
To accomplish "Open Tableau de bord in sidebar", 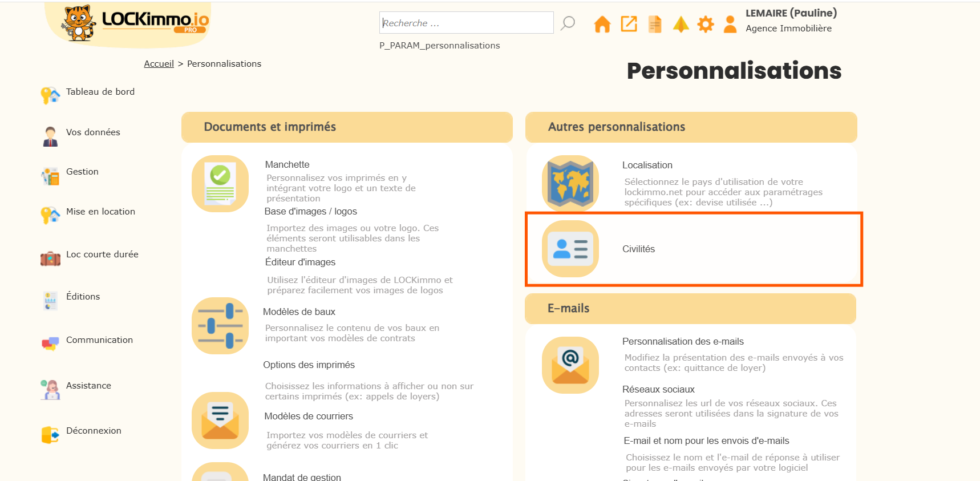I will pos(100,92).
